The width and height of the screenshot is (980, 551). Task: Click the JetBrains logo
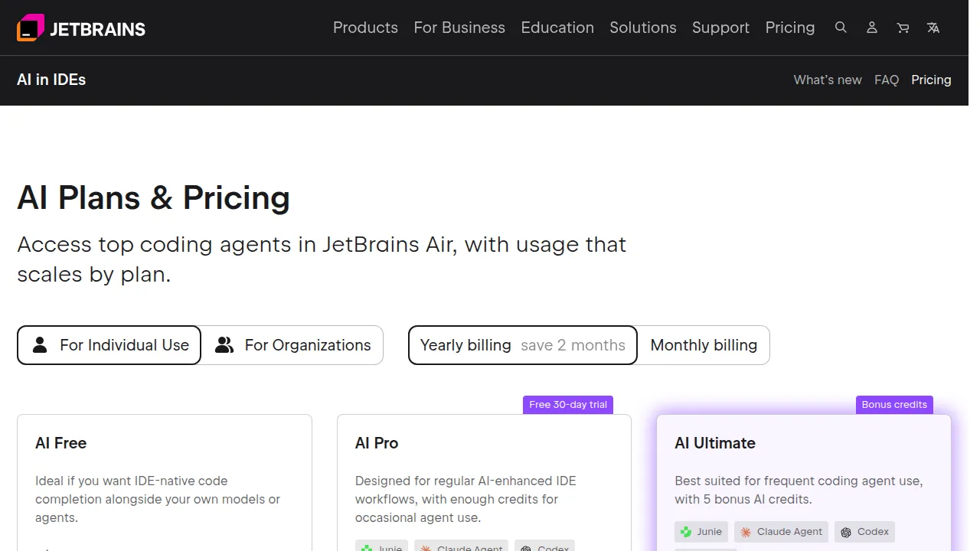[81, 28]
